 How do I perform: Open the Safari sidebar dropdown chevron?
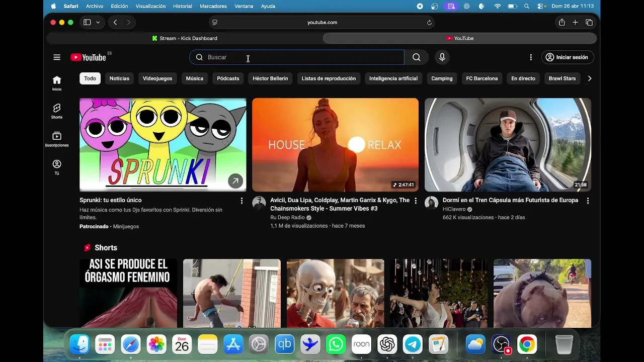pyautogui.click(x=98, y=23)
